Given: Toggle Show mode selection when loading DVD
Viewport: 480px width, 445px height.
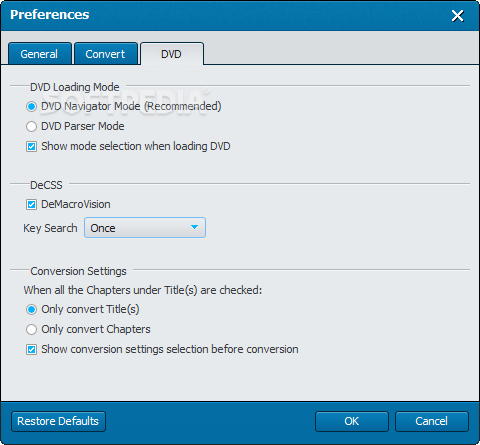Looking at the screenshot, I should pyautogui.click(x=31, y=147).
